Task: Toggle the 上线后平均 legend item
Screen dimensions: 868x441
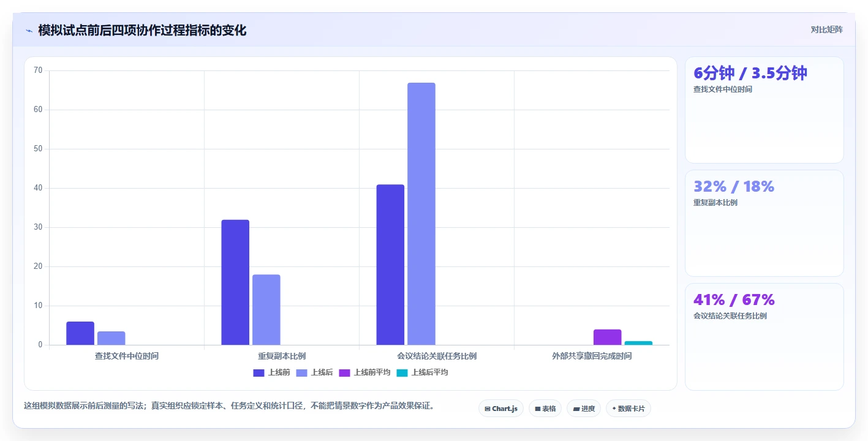Action: pos(422,372)
